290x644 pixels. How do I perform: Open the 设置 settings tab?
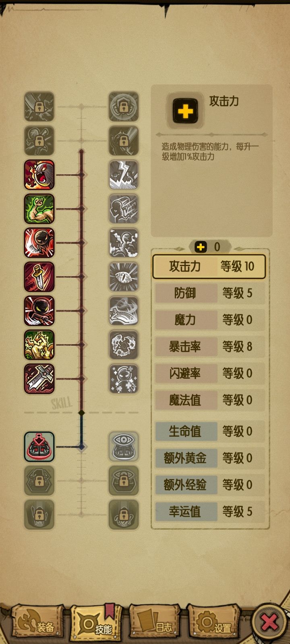tap(213, 623)
